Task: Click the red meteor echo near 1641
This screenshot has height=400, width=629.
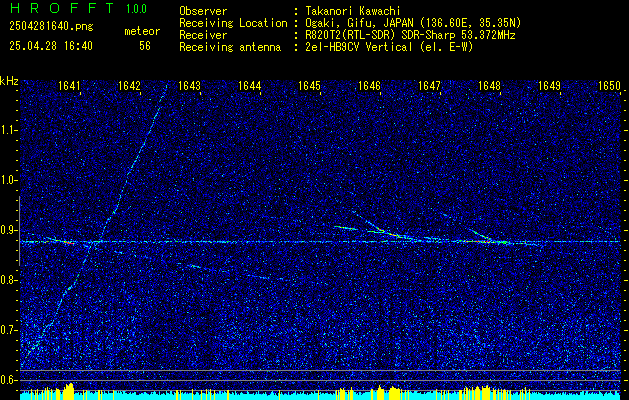Action: tap(69, 243)
